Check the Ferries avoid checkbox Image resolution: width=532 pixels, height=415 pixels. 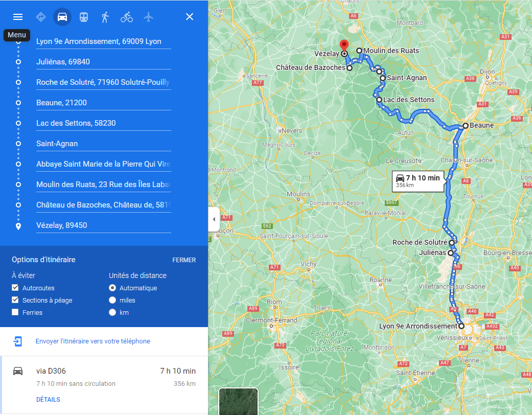coord(15,312)
